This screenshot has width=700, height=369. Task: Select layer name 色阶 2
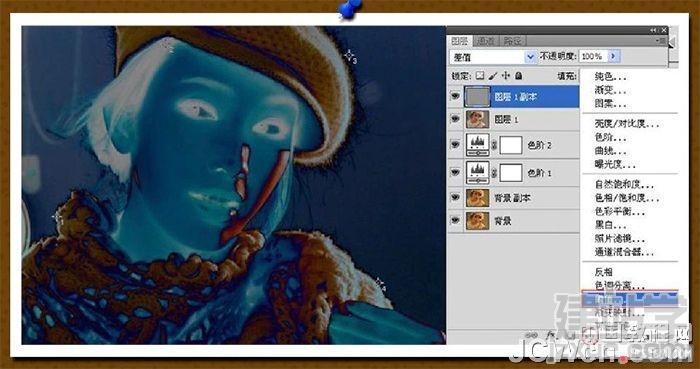pos(540,145)
